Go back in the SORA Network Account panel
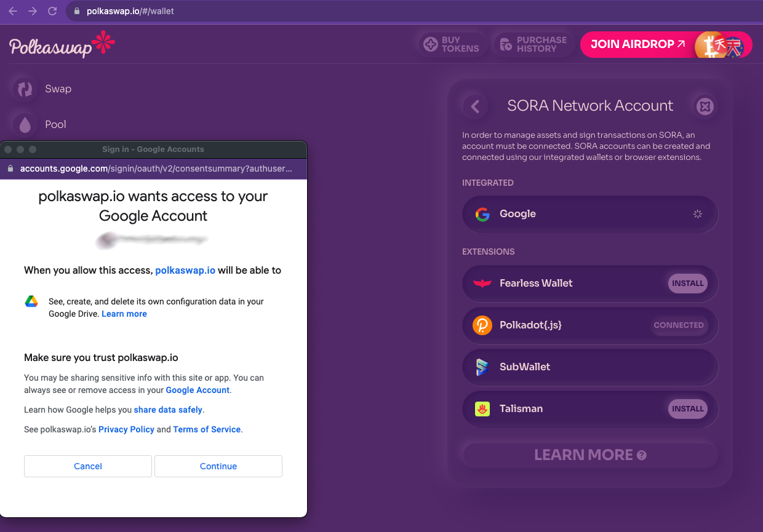763x532 pixels. [x=475, y=106]
